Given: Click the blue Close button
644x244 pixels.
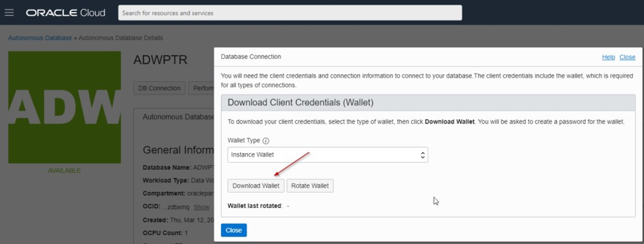Looking at the screenshot, I should pos(234,230).
